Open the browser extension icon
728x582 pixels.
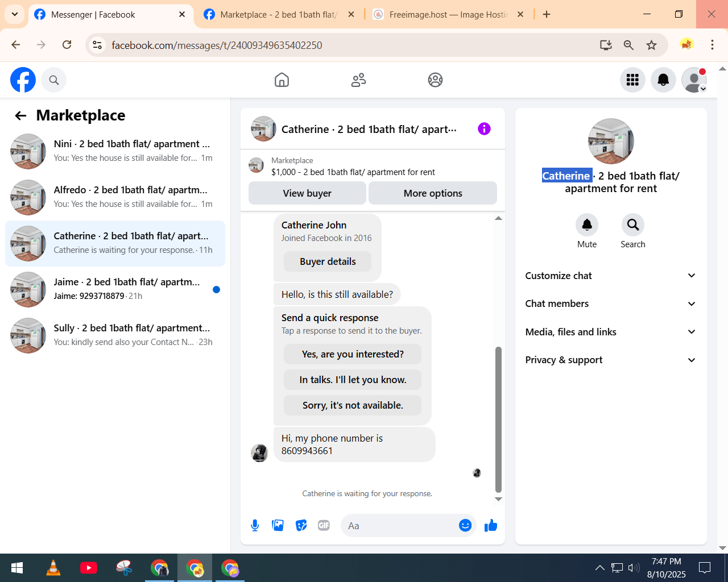coord(686,44)
